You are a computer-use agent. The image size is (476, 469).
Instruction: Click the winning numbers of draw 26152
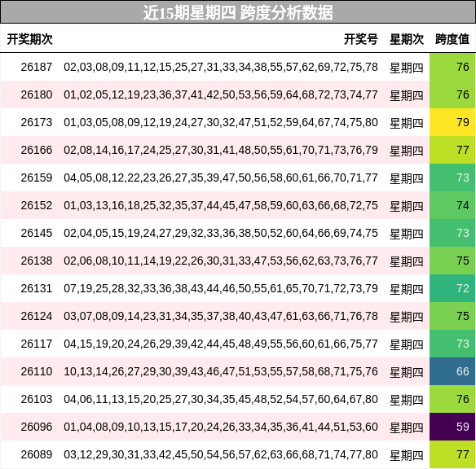coord(221,205)
